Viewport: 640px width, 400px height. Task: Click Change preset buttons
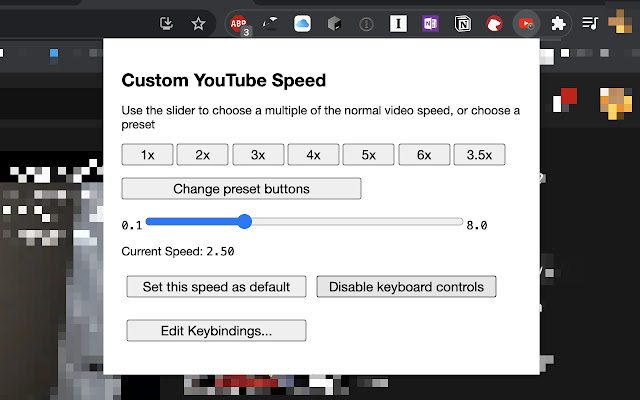pyautogui.click(x=241, y=189)
